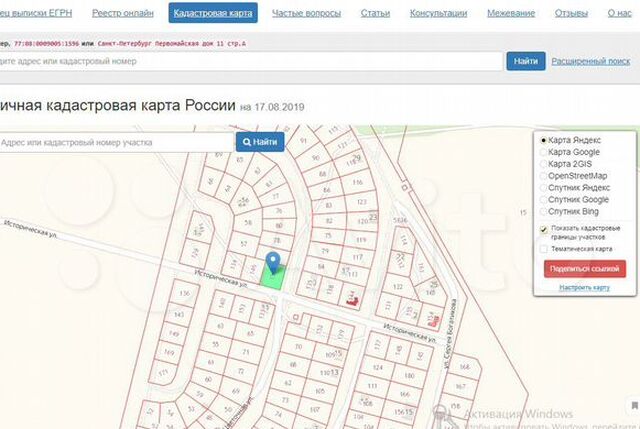Focus the map address or cadastral number field
The image size is (640, 429).
[116, 142]
